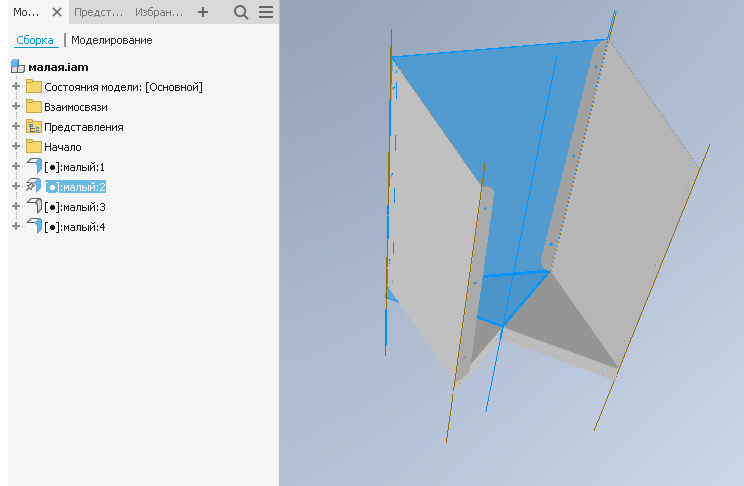Add a new browser tab with plus icon
Screen dimensions: 744x486
click(x=203, y=12)
